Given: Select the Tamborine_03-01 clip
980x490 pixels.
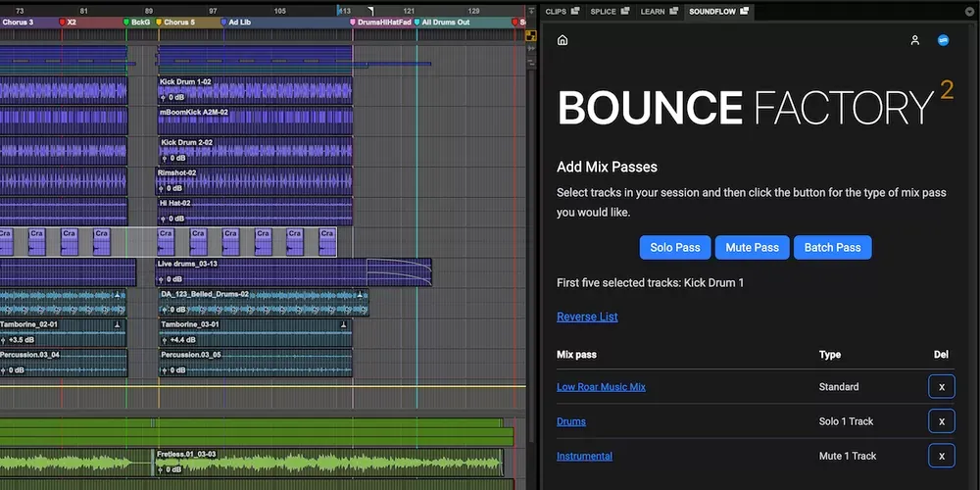Looking at the screenshot, I should [255, 332].
